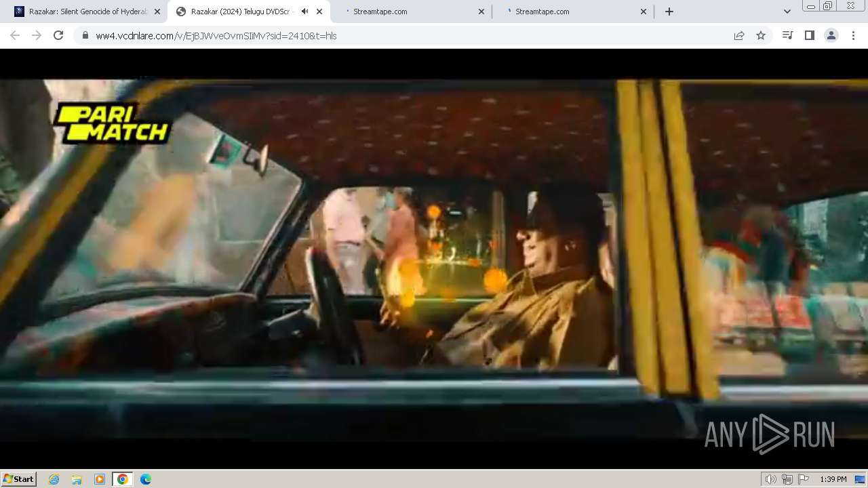
Task: Click the Parimatch logo overlay
Action: point(112,123)
